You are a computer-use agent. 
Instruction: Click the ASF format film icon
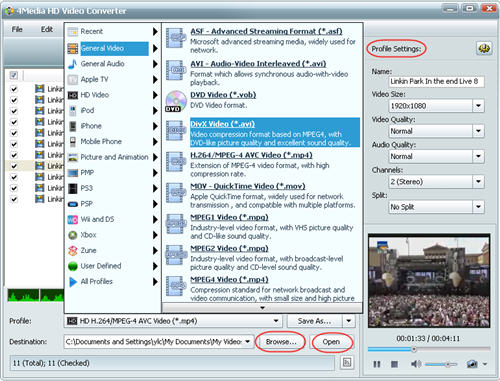pos(176,38)
